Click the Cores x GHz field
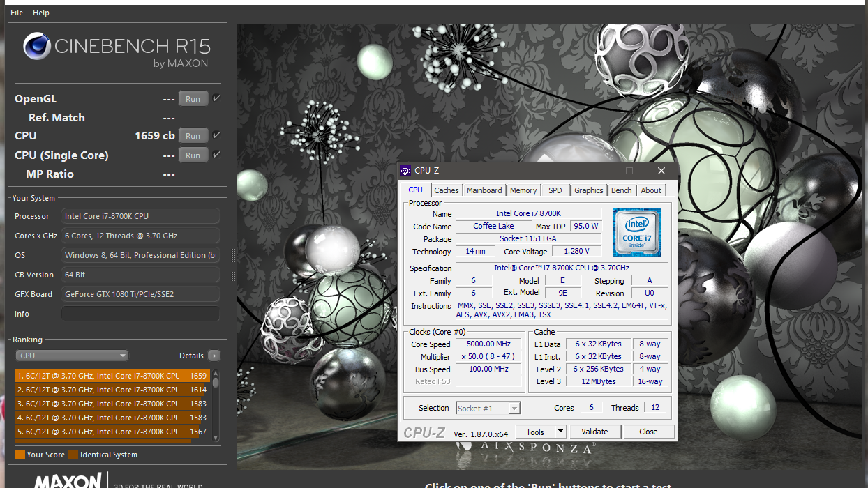Screen dimensions: 868x488 pyautogui.click(x=140, y=236)
